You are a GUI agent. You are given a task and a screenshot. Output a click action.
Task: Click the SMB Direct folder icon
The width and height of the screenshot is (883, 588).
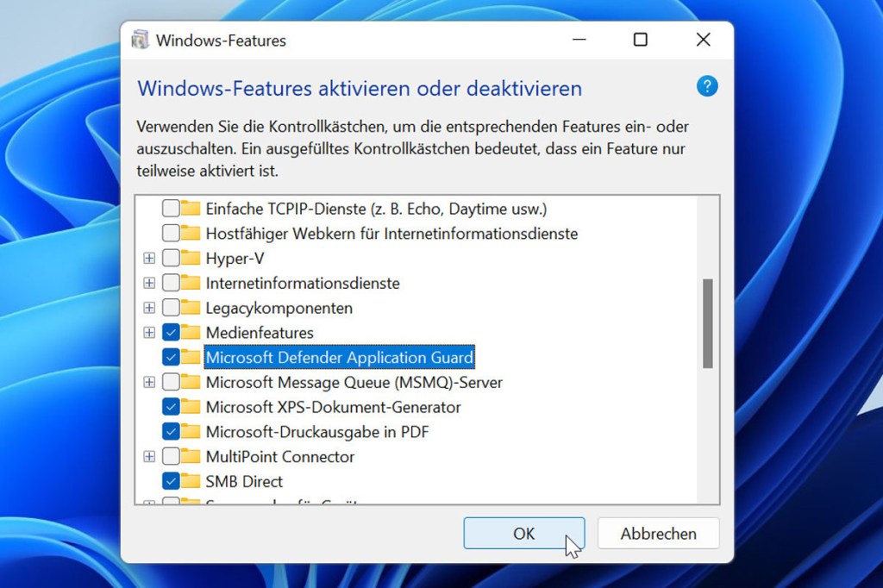coord(191,481)
